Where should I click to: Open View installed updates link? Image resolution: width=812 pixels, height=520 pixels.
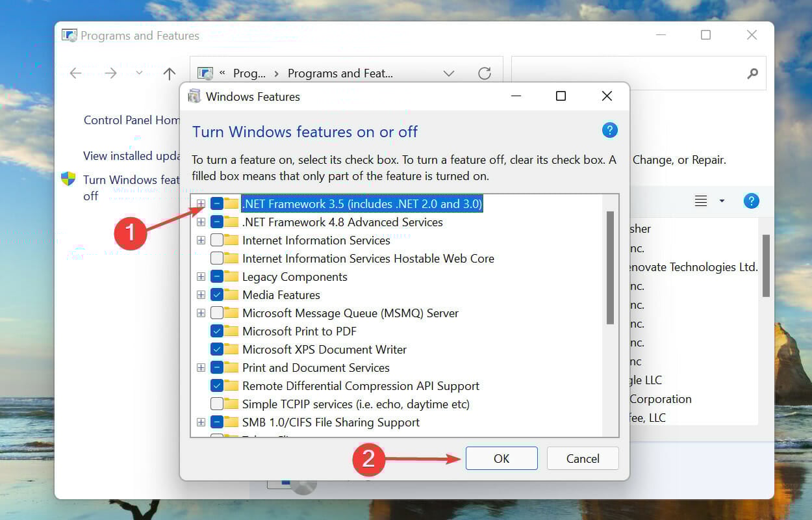131,156
